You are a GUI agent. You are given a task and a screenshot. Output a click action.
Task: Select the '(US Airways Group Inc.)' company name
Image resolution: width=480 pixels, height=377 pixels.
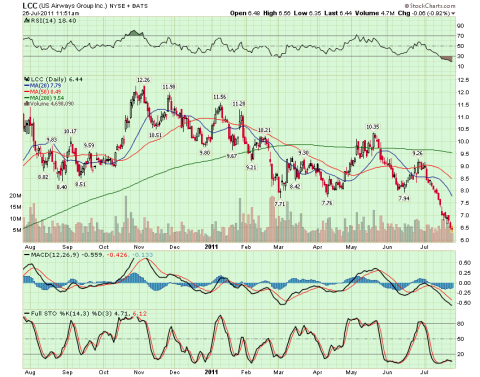pyautogui.click(x=73, y=6)
